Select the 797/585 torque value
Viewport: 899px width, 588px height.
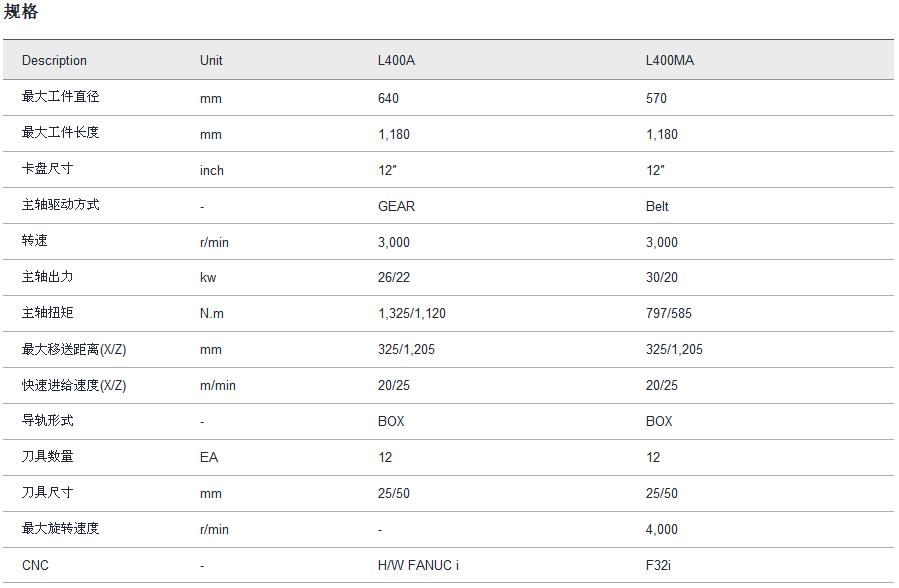click(x=669, y=313)
